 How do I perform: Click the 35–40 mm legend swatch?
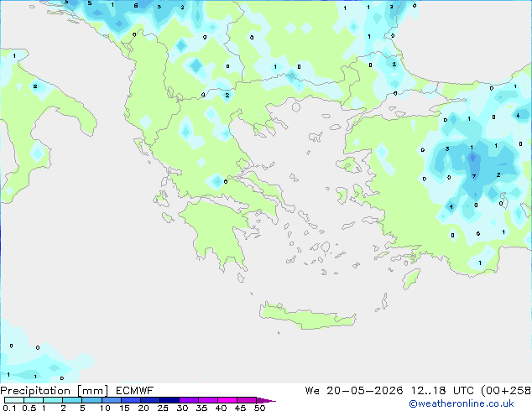(207, 400)
